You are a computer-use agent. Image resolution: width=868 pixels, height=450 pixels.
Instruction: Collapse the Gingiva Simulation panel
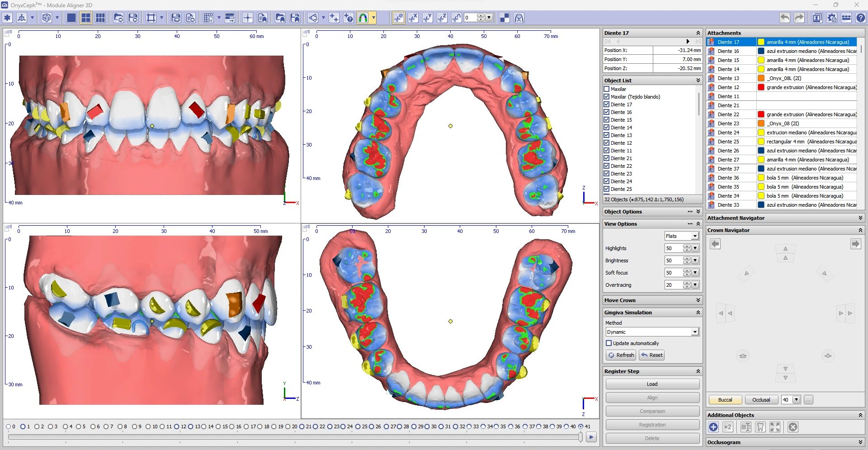tap(698, 312)
